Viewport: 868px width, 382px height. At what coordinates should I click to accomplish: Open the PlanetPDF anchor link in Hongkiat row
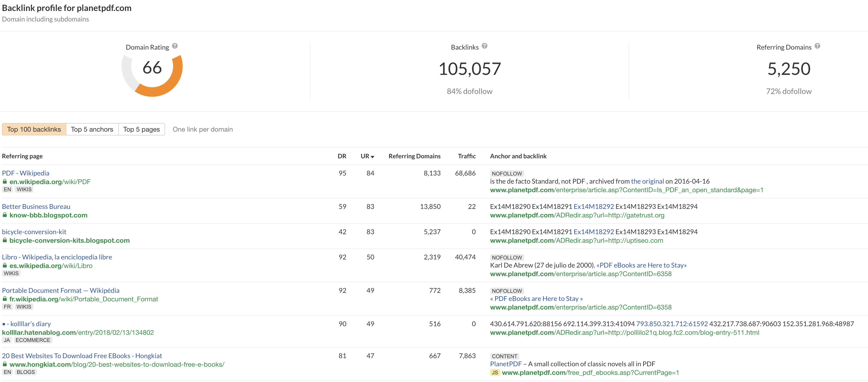click(x=506, y=364)
